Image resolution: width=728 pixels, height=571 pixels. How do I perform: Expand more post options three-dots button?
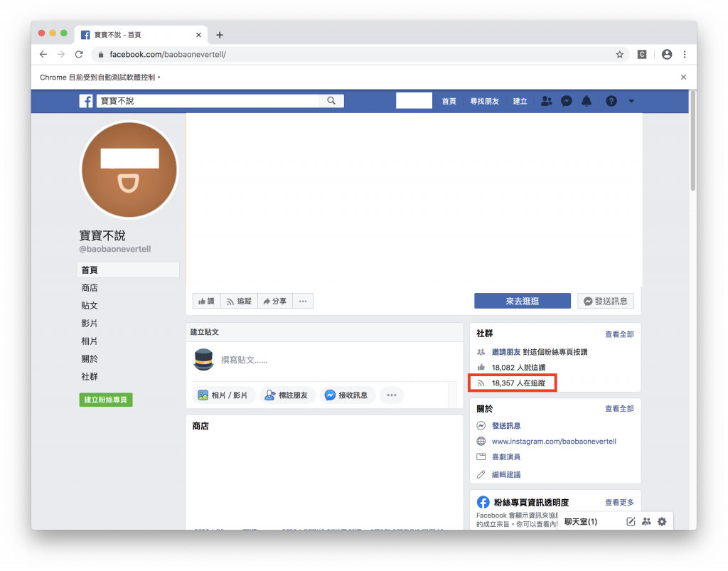point(392,395)
